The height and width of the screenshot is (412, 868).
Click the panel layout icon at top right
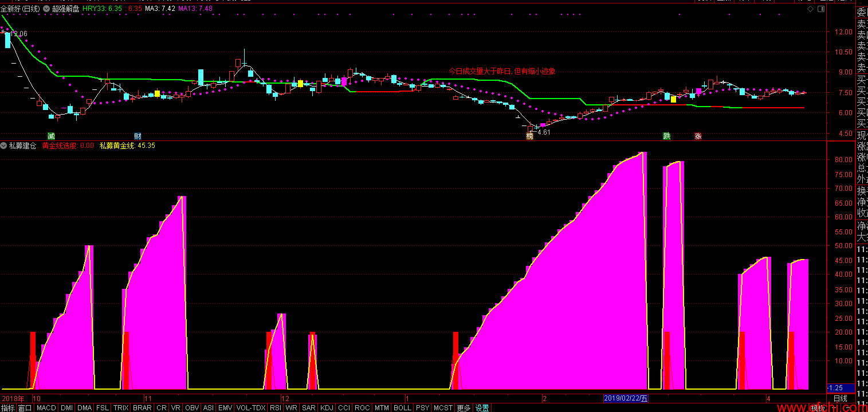(820, 9)
